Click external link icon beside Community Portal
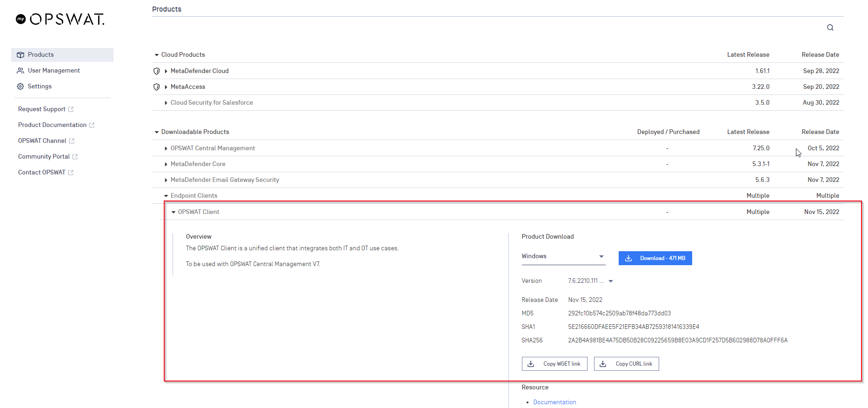 [75, 157]
